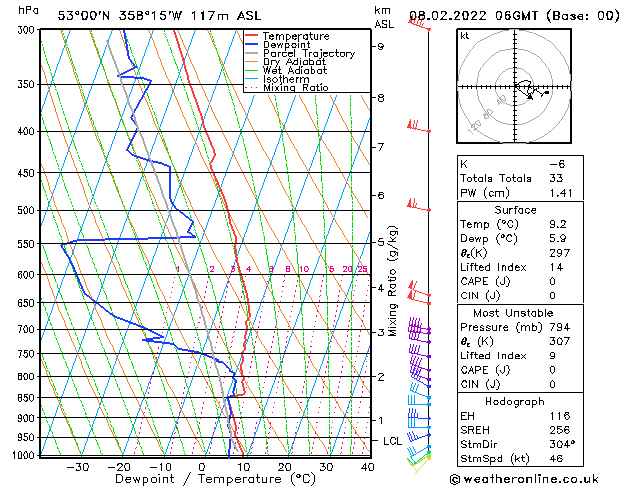629x486 pixels.
Task: Click the LCL marker label
Action: coord(392,441)
